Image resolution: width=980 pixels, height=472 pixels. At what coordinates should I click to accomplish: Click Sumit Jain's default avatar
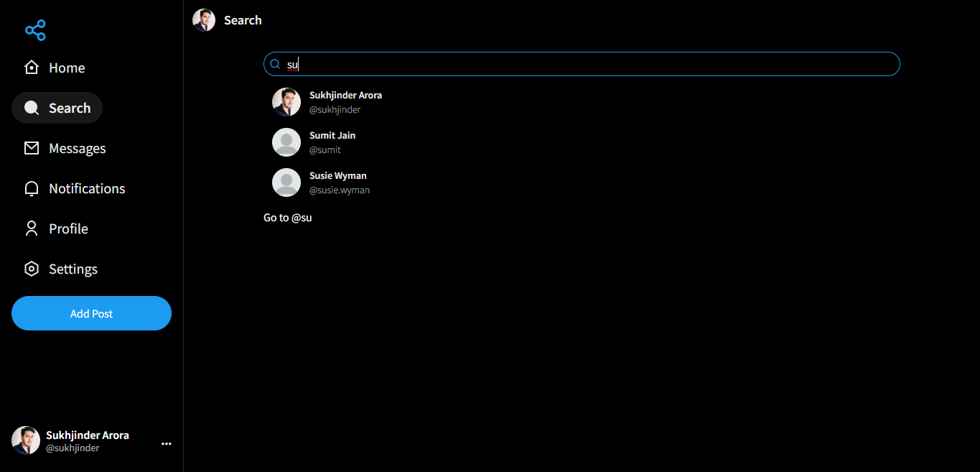point(286,142)
